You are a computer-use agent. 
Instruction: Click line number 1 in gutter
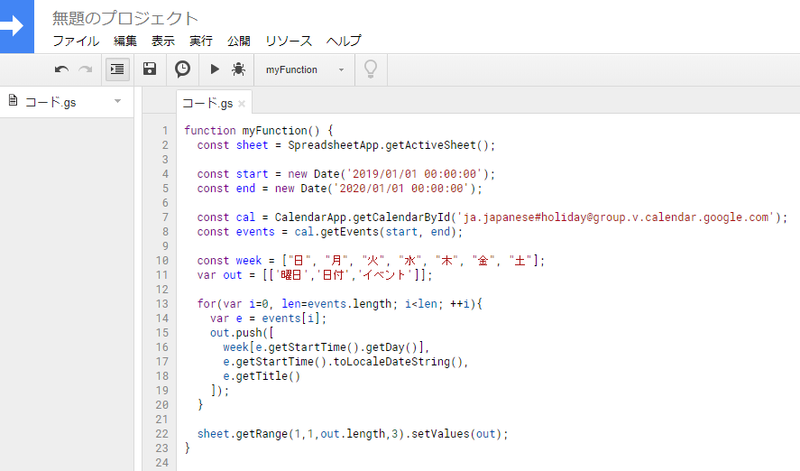(165, 131)
